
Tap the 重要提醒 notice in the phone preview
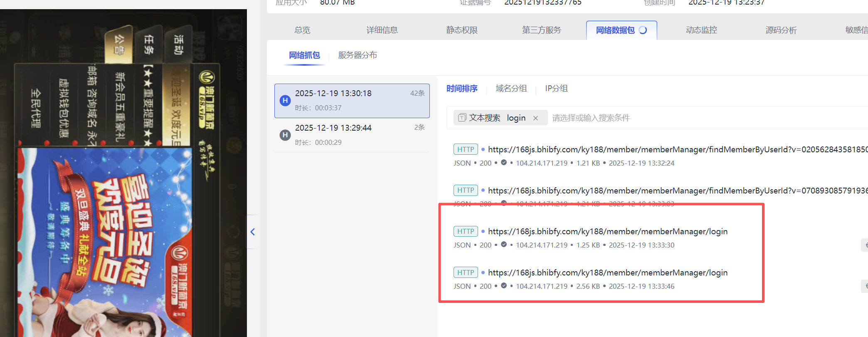pos(148,106)
